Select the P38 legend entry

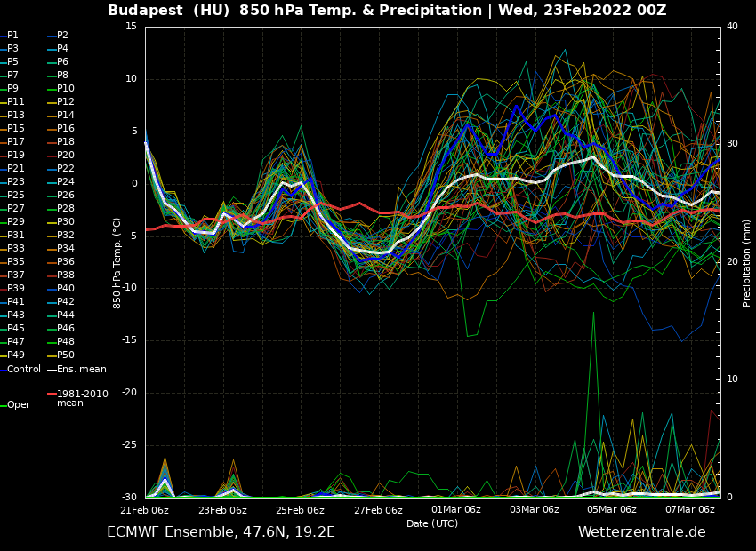click(x=66, y=275)
